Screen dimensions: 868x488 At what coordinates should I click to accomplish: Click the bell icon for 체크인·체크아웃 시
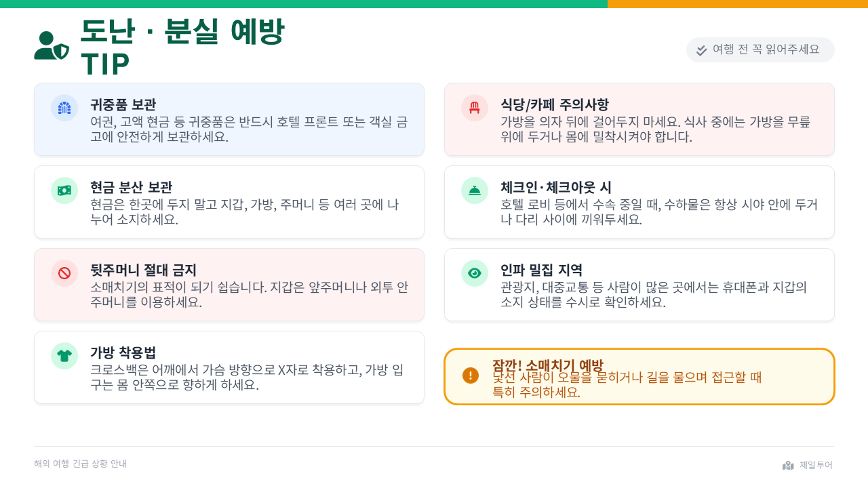(475, 190)
